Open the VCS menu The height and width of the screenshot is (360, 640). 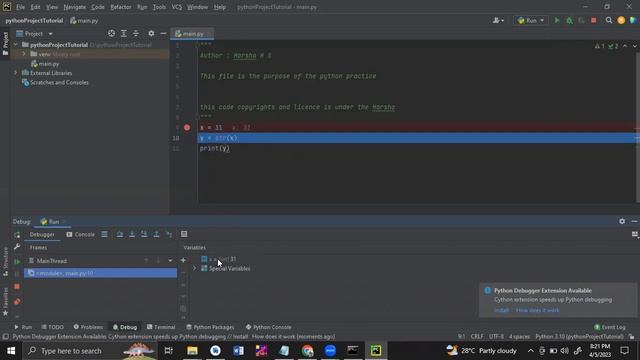(x=177, y=7)
